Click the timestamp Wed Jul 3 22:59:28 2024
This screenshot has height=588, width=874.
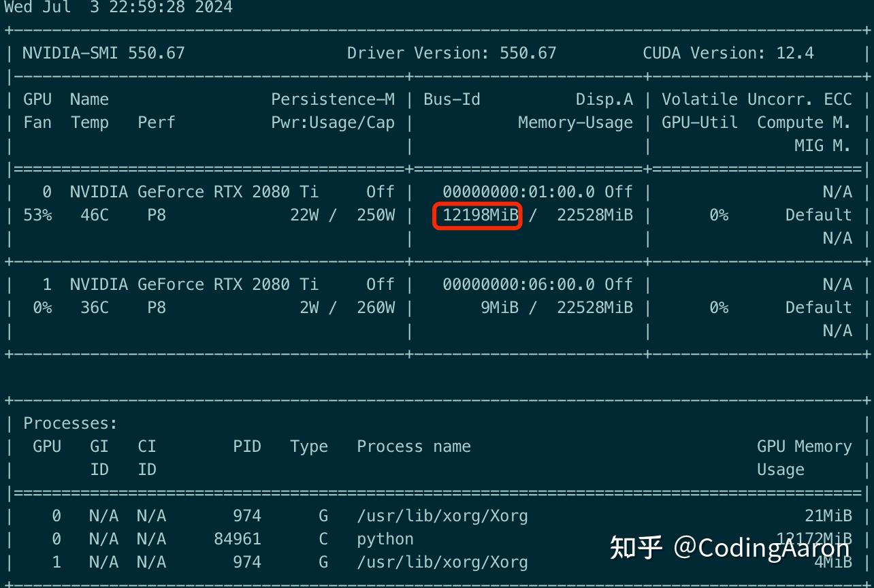coord(118,7)
